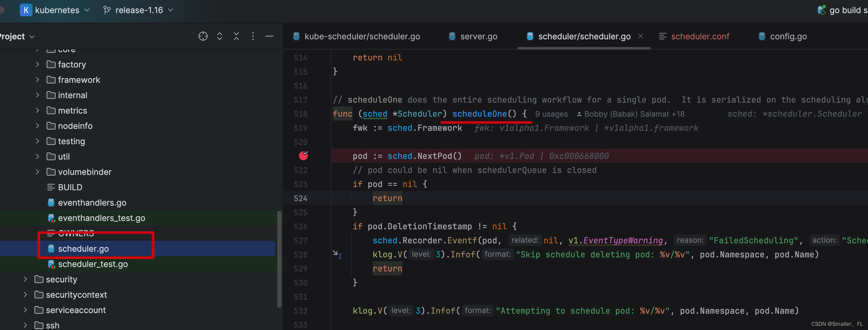The image size is (868, 330).
Task: Click the return keyword on line 529
Action: [x=387, y=269]
